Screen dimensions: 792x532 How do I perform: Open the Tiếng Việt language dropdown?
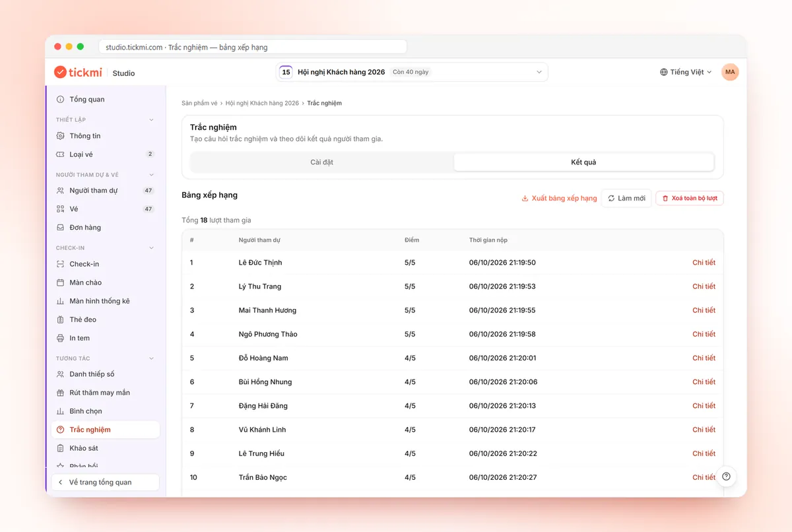click(x=686, y=72)
